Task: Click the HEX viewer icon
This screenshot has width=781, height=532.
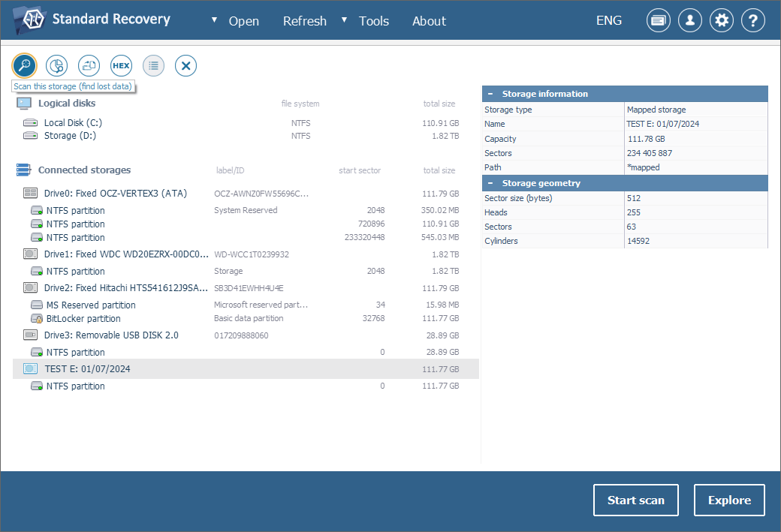Action: [x=121, y=66]
